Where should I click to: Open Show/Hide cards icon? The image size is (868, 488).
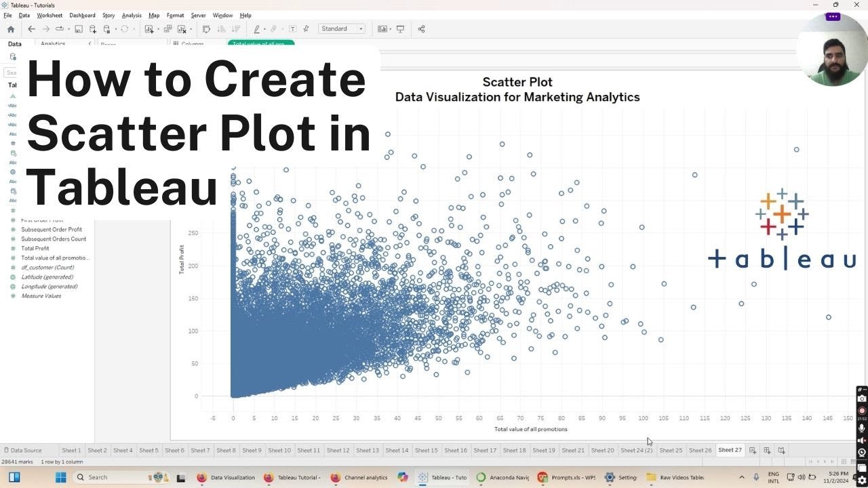tap(382, 29)
